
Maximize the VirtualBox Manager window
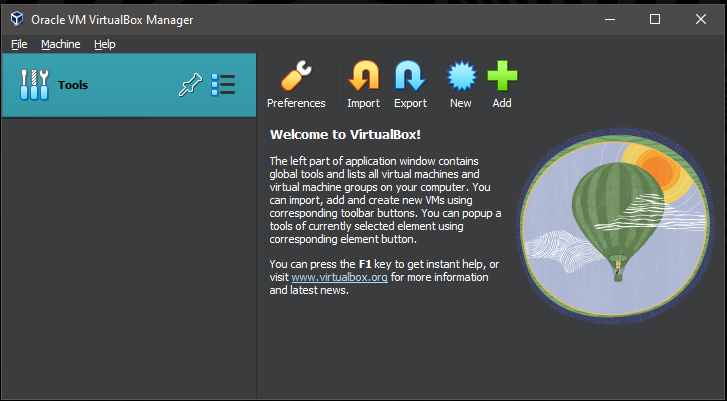coord(655,19)
